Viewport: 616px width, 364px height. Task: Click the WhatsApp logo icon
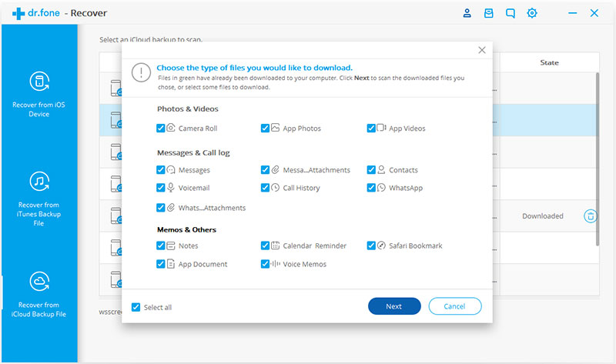pos(381,188)
